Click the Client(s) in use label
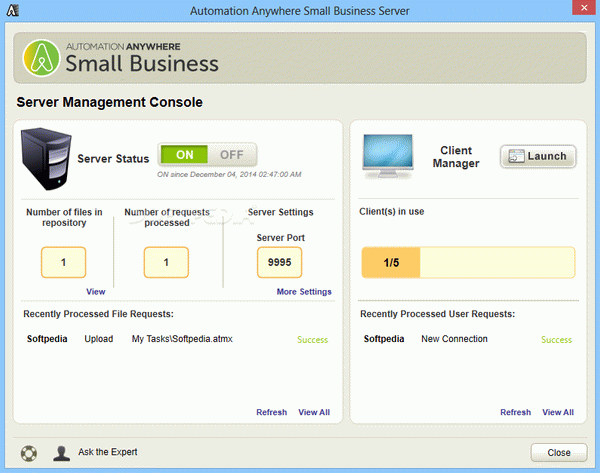 click(x=391, y=212)
